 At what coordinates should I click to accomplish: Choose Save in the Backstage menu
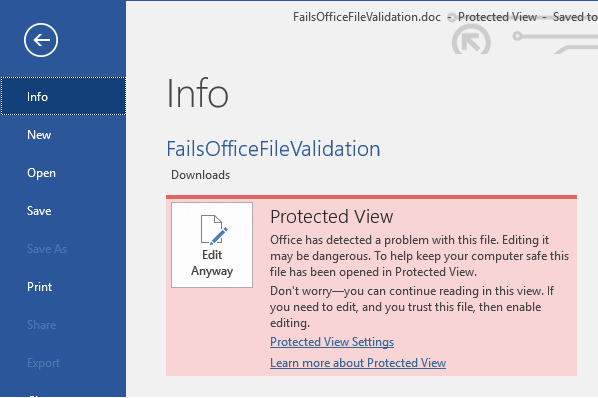(x=39, y=211)
